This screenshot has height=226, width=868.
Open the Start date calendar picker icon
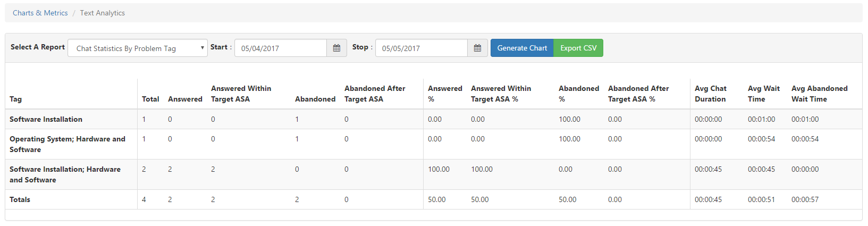pos(336,48)
